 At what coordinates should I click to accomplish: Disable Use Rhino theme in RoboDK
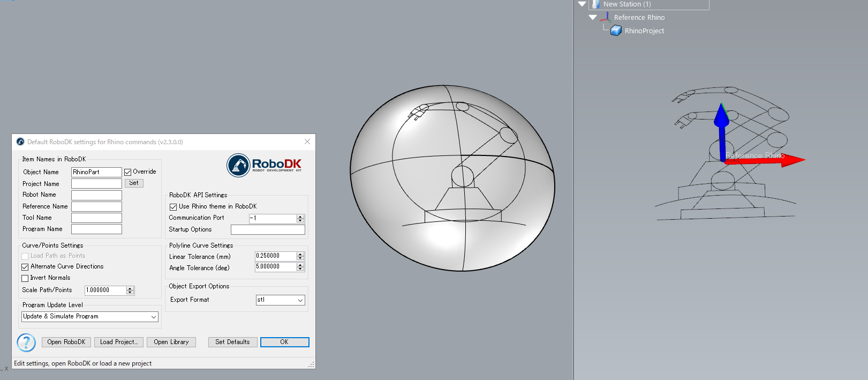[x=173, y=207]
